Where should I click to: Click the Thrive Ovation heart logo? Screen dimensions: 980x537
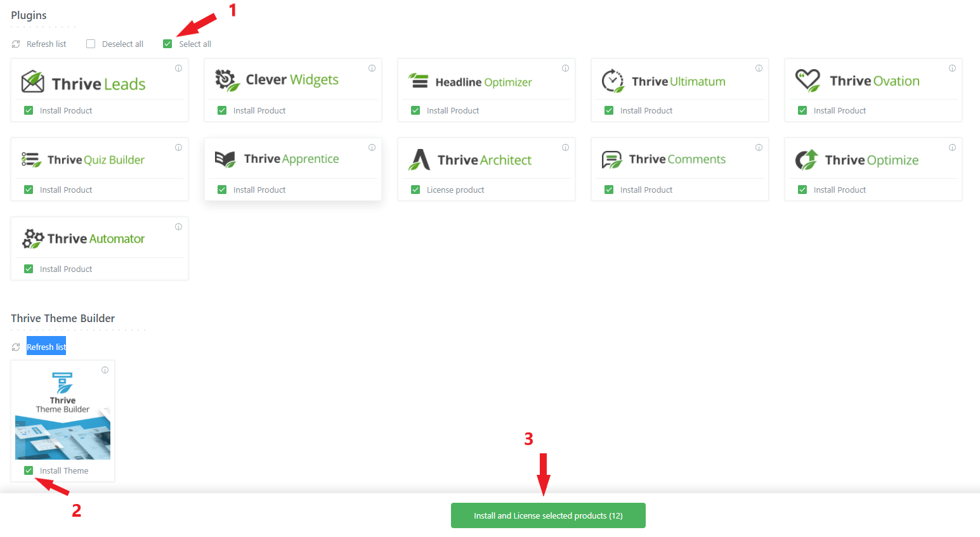pos(808,81)
